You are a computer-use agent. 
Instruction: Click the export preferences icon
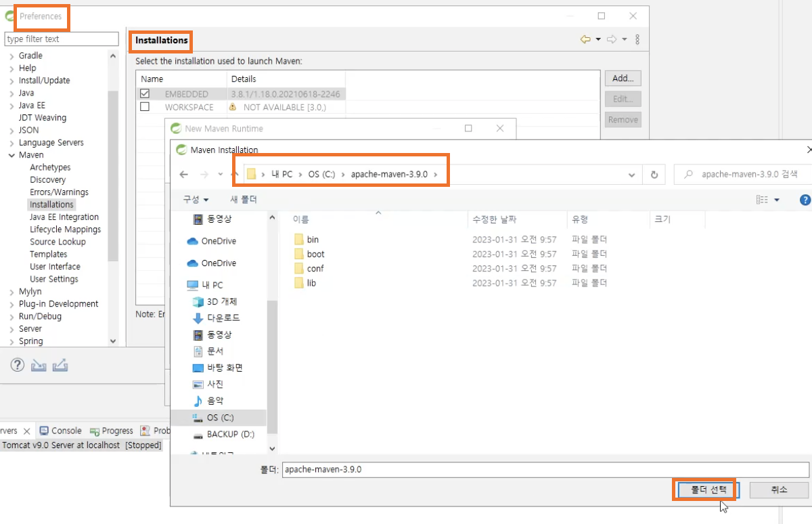[60, 366]
